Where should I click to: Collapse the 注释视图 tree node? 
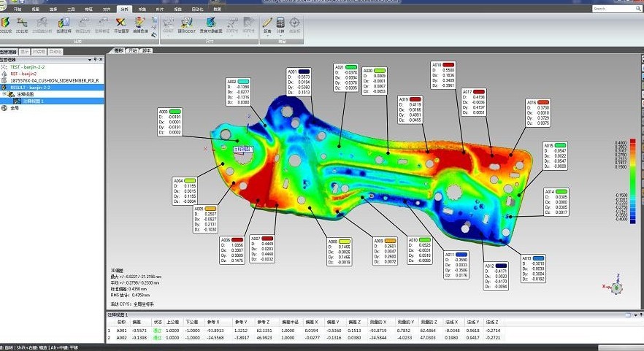(x=4, y=94)
